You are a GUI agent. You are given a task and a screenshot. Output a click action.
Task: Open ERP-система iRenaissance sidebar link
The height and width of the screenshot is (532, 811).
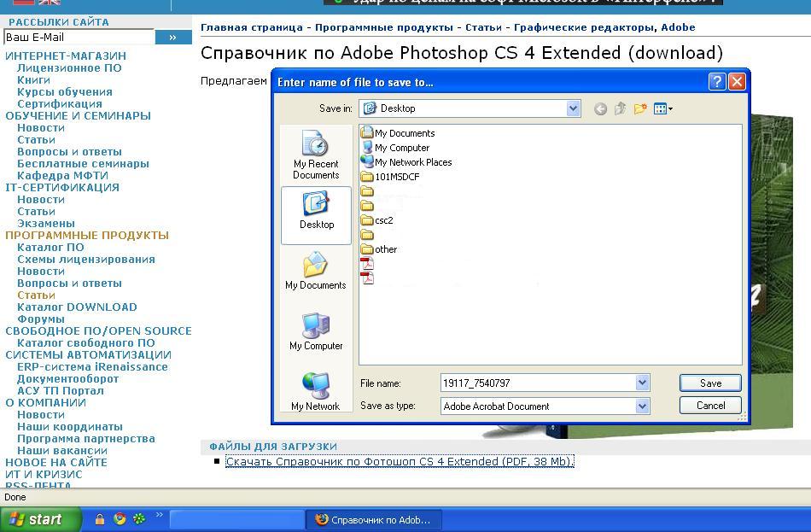92,366
